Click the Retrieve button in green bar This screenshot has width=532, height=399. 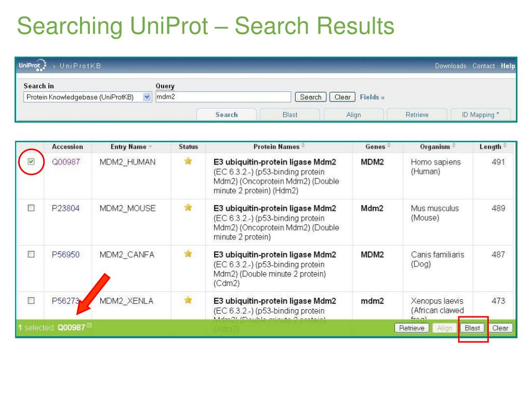tap(411, 328)
